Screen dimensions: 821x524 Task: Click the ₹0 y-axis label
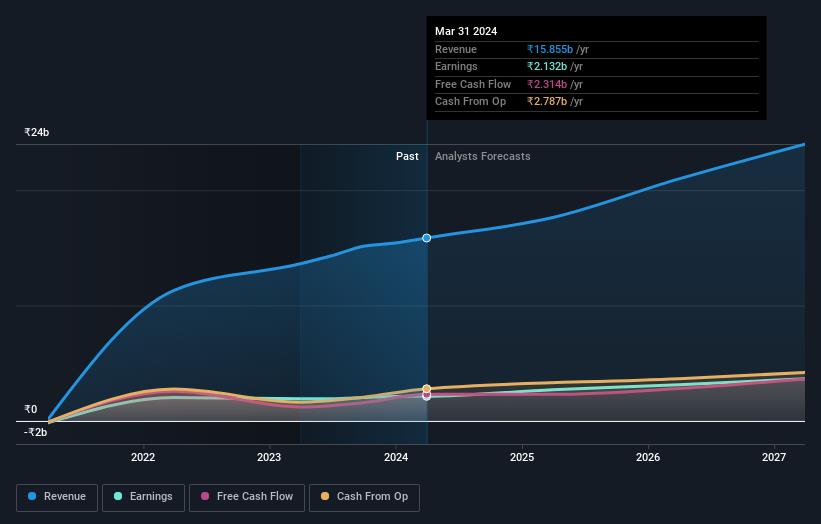(x=30, y=409)
